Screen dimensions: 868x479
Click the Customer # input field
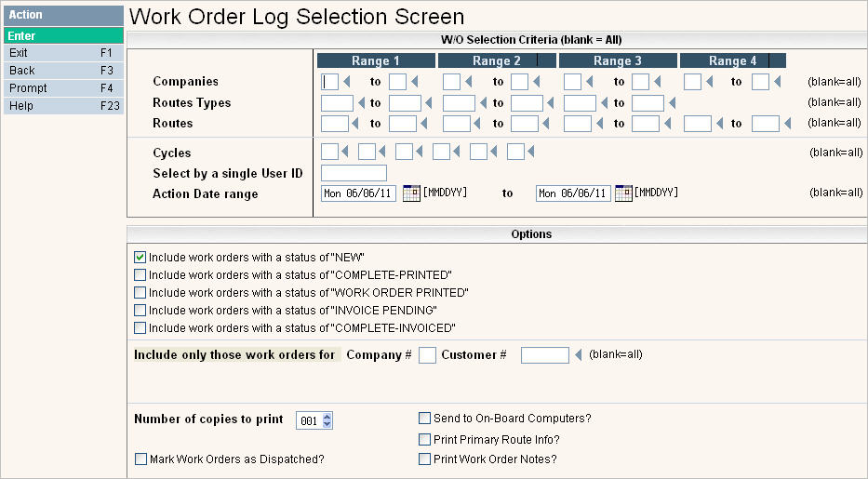point(545,355)
